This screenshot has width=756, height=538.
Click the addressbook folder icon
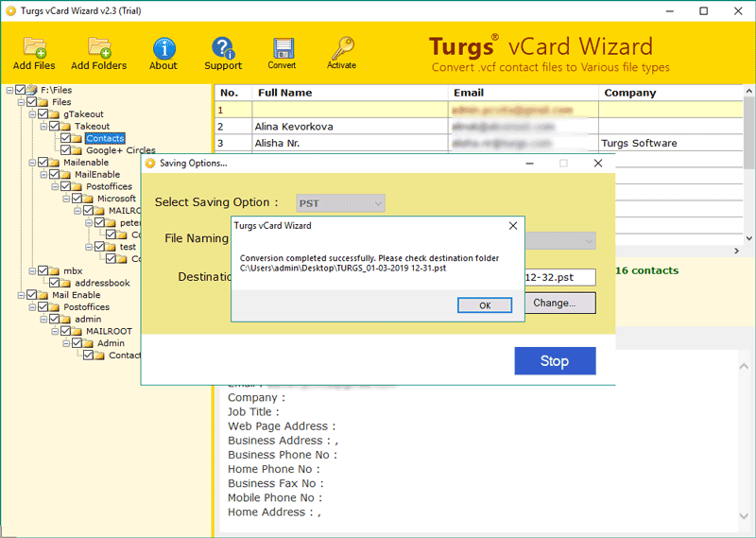(65, 284)
